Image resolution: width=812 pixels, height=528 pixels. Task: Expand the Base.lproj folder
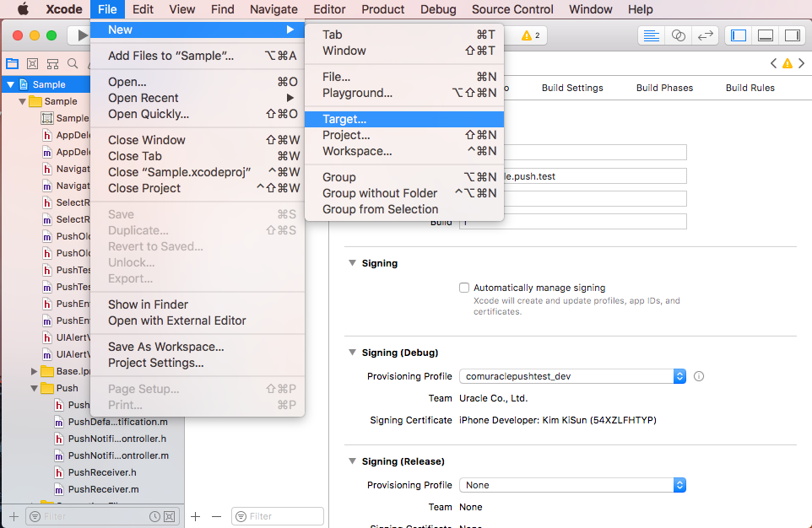34,371
